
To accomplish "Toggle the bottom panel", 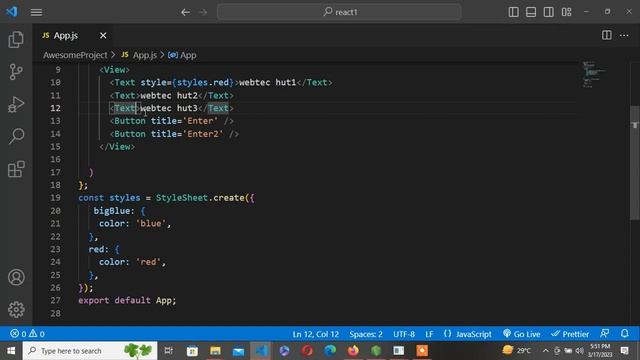I will [x=531, y=12].
